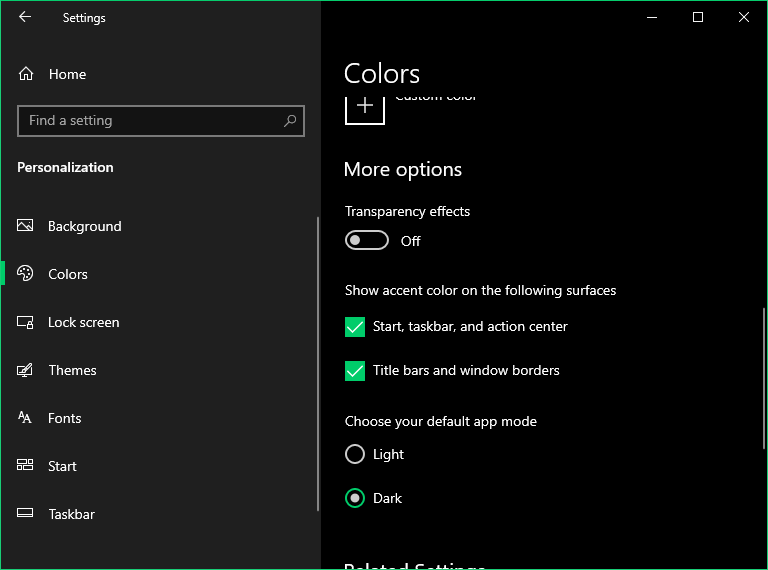Click the Themes paintbrush icon
Image resolution: width=768 pixels, height=570 pixels.
(x=26, y=370)
